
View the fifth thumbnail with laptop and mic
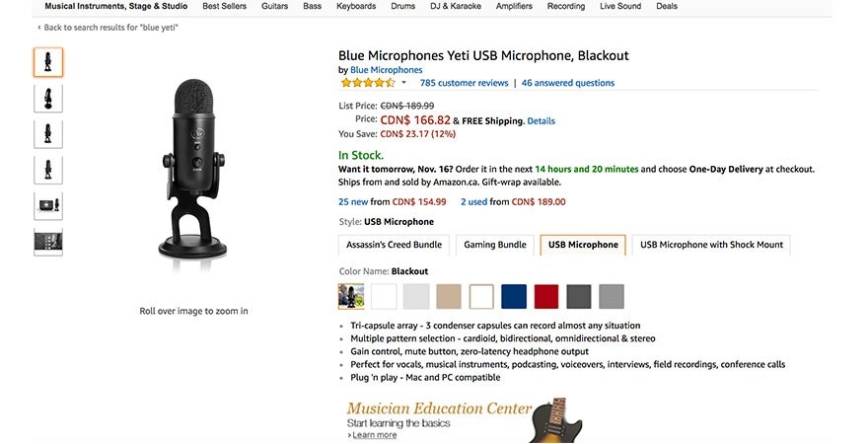[48, 205]
